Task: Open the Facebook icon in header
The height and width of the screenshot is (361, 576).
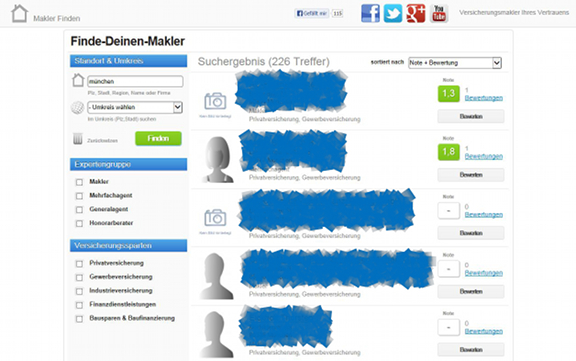Action: click(x=370, y=13)
